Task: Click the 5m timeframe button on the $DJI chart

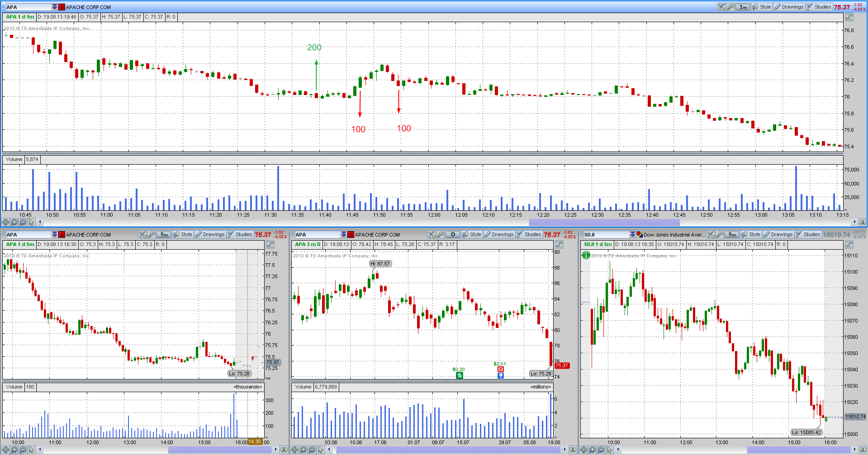Action: [x=732, y=234]
